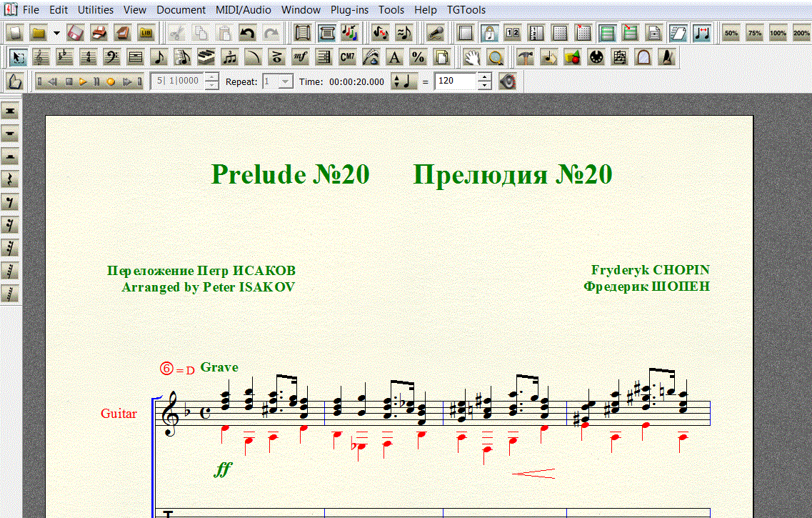Viewport: 812px width, 518px height.
Task: Start playback with the play button
Action: [83, 81]
